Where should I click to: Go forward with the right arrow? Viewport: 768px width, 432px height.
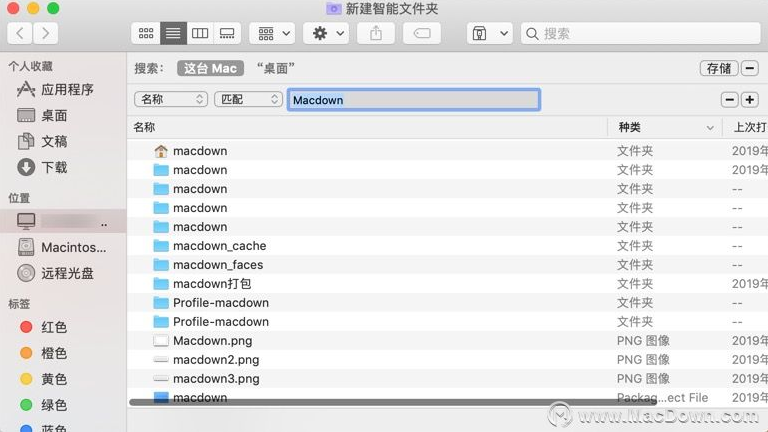tap(46, 33)
